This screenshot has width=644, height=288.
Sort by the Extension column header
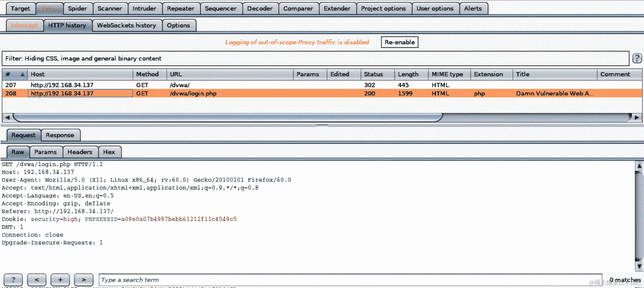coord(491,74)
